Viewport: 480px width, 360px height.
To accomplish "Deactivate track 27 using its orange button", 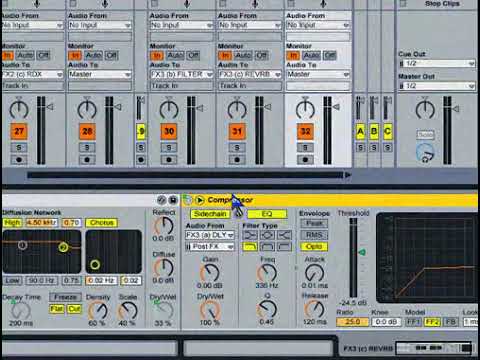I will pyautogui.click(x=19, y=131).
